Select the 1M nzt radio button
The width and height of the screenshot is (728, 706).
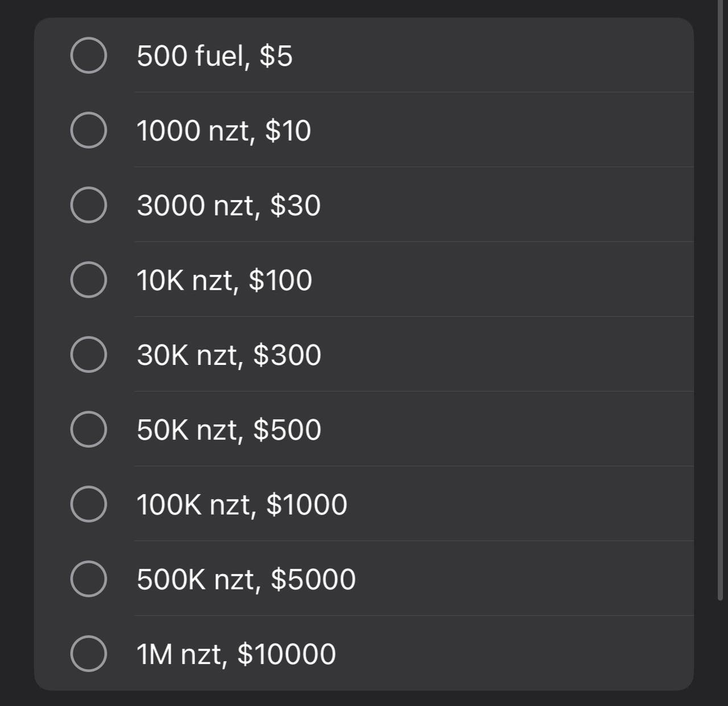[x=89, y=654]
